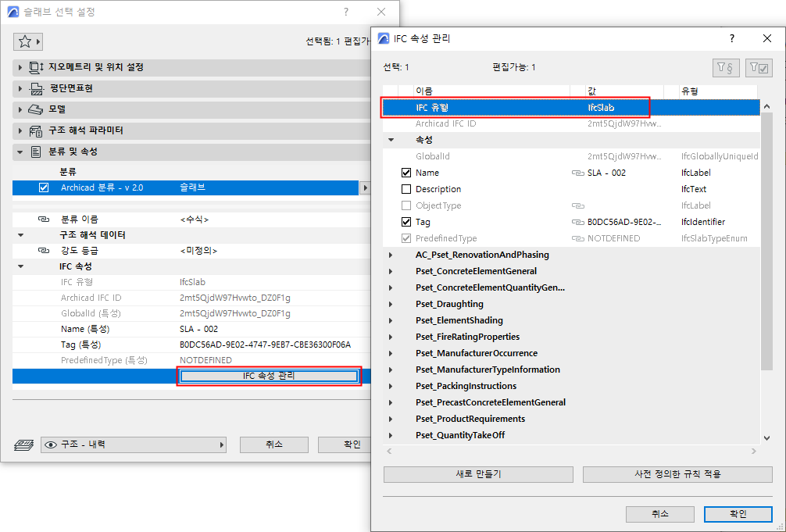Select Pset_ElementShading row
This screenshot has height=532, width=786.
[571, 320]
